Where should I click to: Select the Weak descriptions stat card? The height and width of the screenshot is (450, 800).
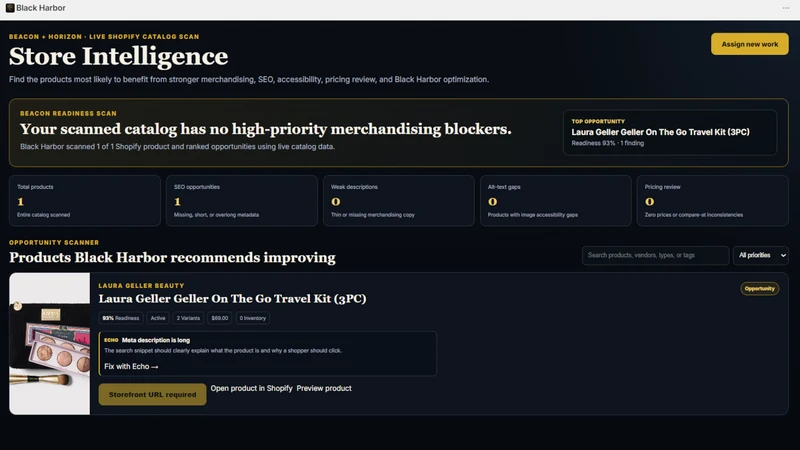[x=398, y=201]
